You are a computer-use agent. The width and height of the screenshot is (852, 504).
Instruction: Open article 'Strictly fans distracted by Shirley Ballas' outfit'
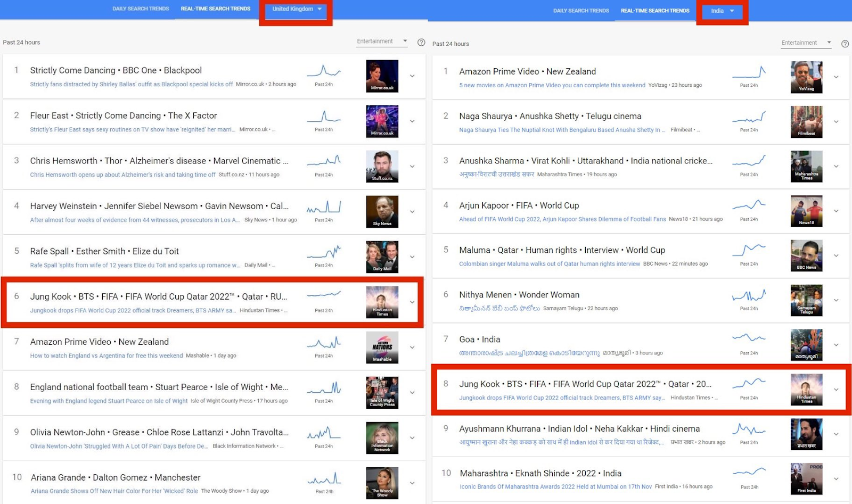pyautogui.click(x=132, y=84)
